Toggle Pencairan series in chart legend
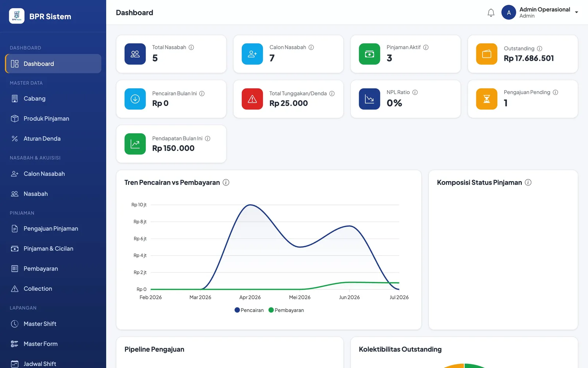588x368 pixels. (x=249, y=310)
